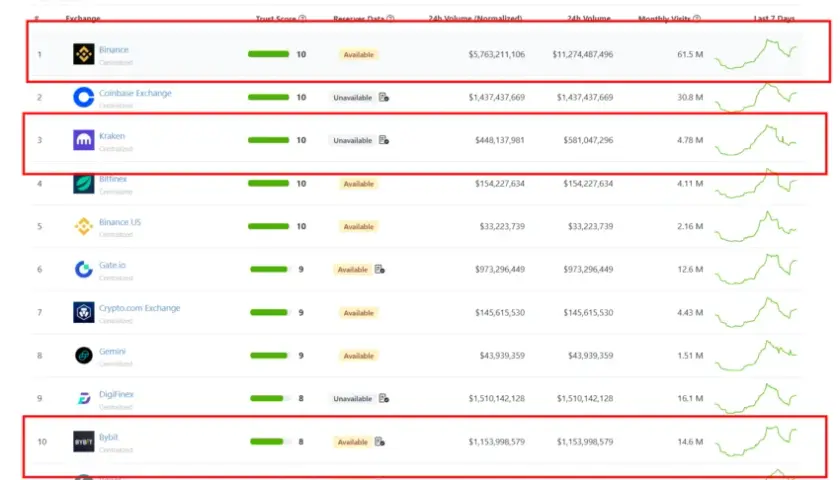Click monthly visits value 61.5 M
Image resolution: width=840 pixels, height=480 pixels.
tap(690, 54)
